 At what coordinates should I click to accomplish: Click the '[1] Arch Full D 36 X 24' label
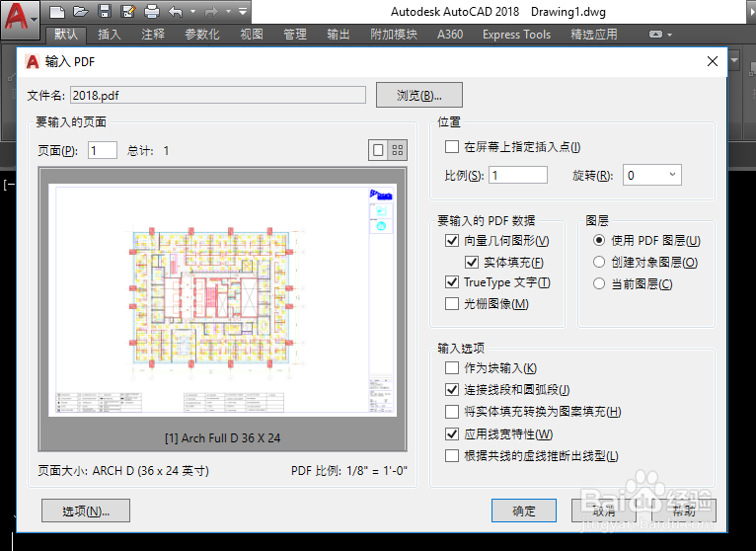click(222, 437)
